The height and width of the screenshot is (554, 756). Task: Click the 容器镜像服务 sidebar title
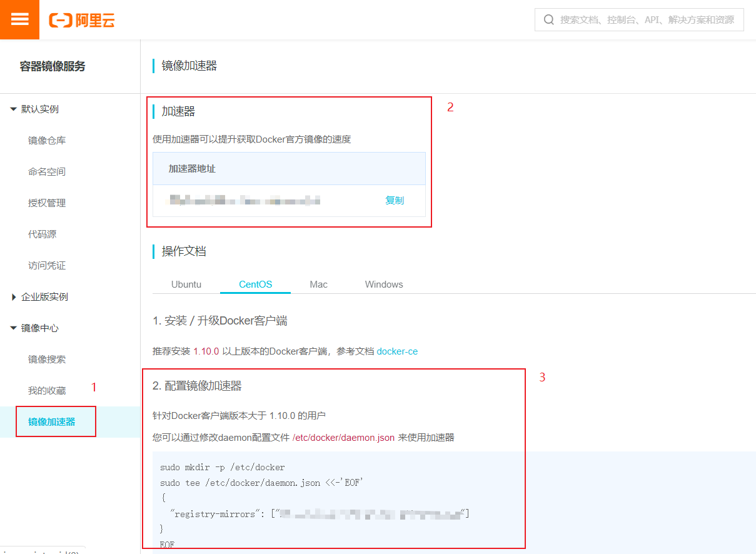tap(53, 67)
